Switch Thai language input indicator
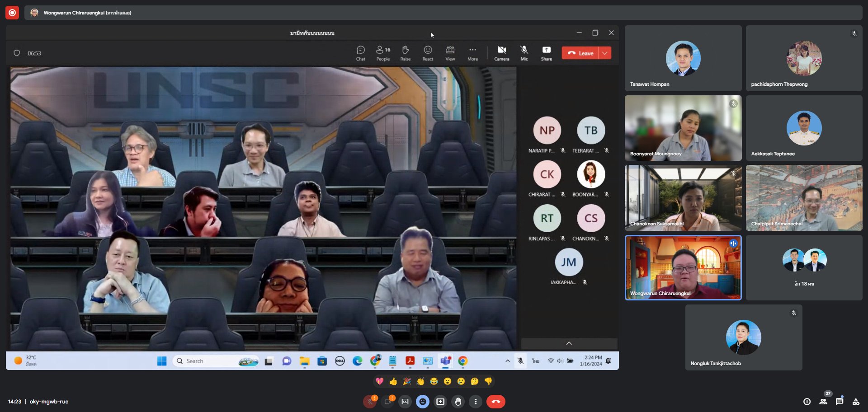Screen dimensions: 868x412 click(x=536, y=361)
